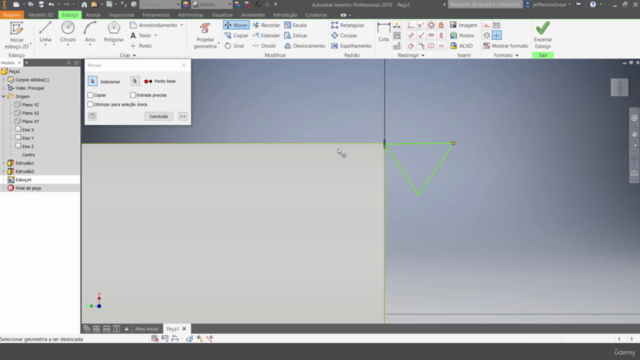Viewport: 640px width, 360px height.
Task: Click Projetar geometria tool
Action: point(205,36)
